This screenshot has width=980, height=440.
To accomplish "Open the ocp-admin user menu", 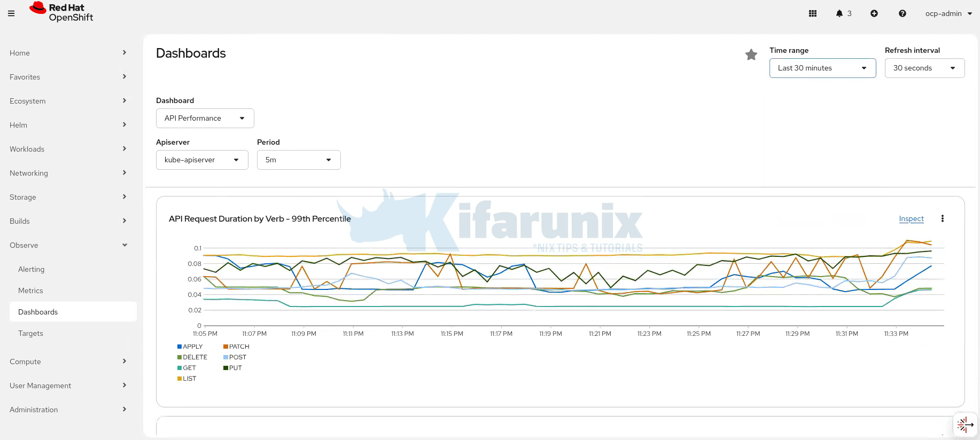I will (x=948, y=13).
